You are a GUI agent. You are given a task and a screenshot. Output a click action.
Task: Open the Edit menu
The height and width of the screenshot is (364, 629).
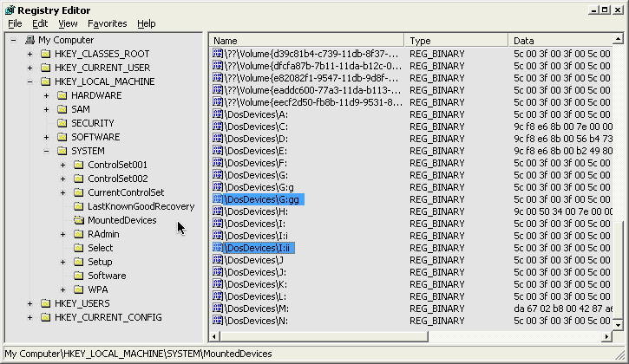click(40, 23)
